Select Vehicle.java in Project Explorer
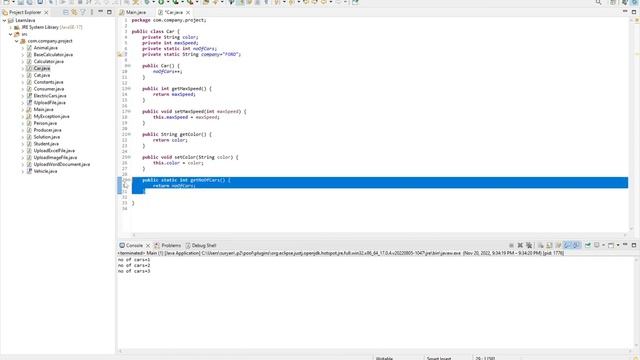This screenshot has width=640, height=360. coord(45,171)
